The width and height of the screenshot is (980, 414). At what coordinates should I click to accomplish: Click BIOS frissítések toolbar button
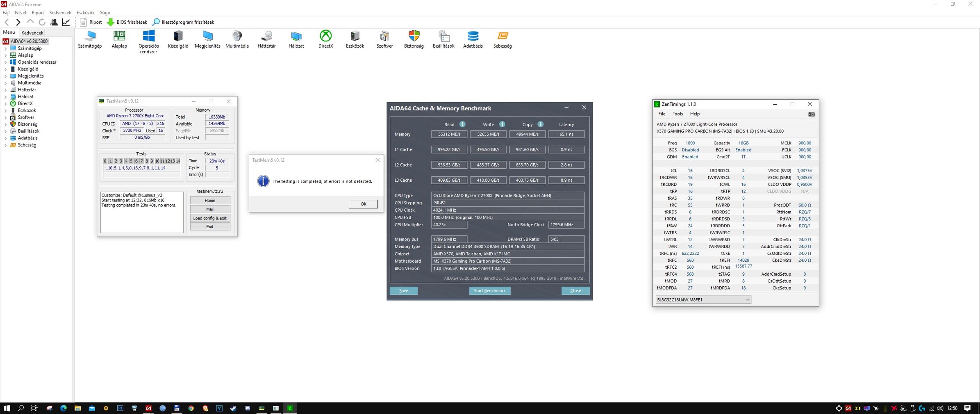click(x=127, y=22)
